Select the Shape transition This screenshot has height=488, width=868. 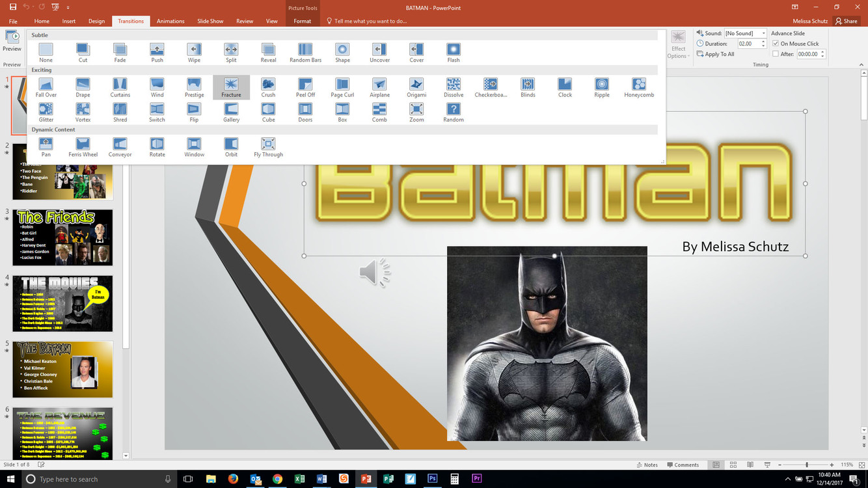[x=342, y=53]
